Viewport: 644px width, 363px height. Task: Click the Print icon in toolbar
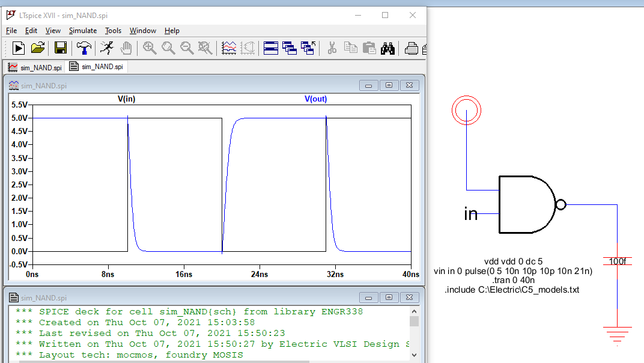click(x=412, y=48)
